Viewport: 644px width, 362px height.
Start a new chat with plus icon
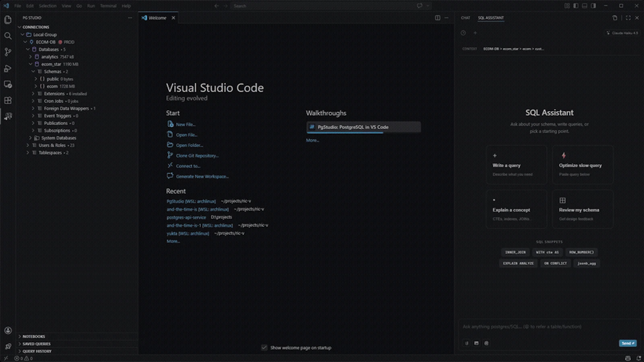pos(475,33)
